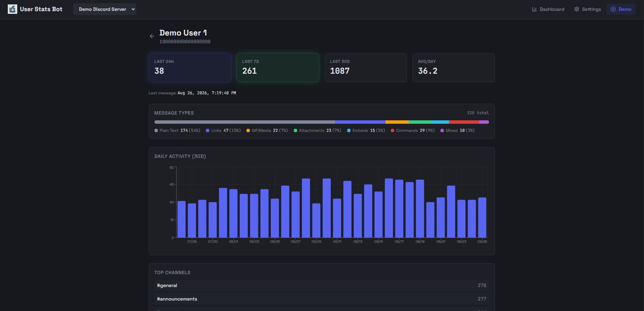This screenshot has width=644, height=311.
Task: Click the User Stats Bot logo icon
Action: pyautogui.click(x=13, y=9)
